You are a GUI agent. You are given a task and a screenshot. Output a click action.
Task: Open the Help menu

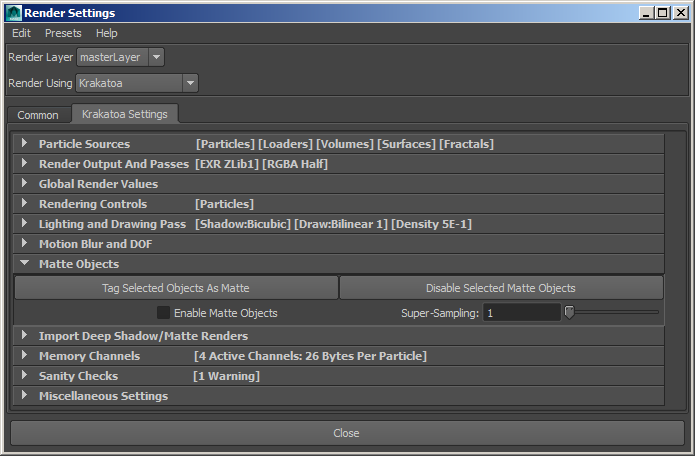coord(106,33)
